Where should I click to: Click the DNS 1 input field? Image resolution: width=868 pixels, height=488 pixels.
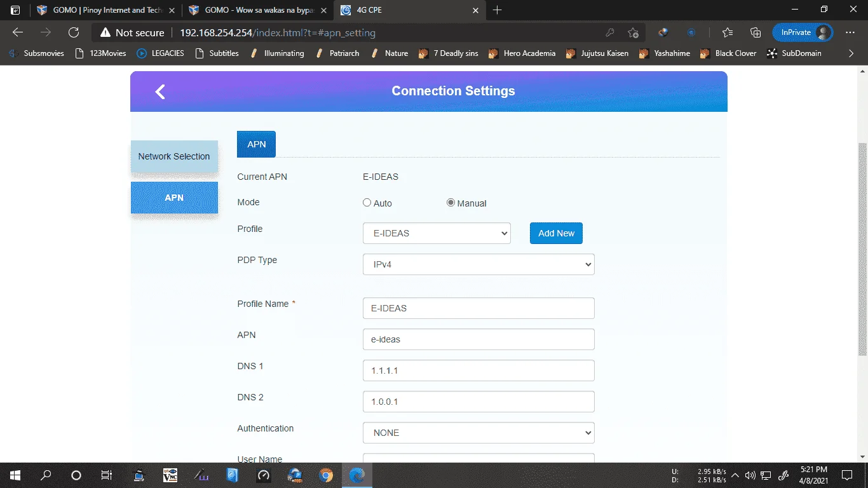478,370
